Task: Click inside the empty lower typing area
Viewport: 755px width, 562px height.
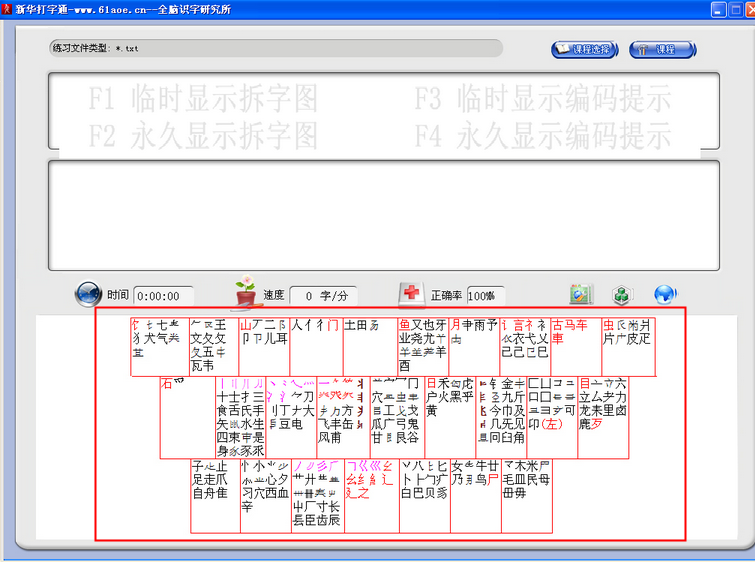Action: [x=384, y=215]
